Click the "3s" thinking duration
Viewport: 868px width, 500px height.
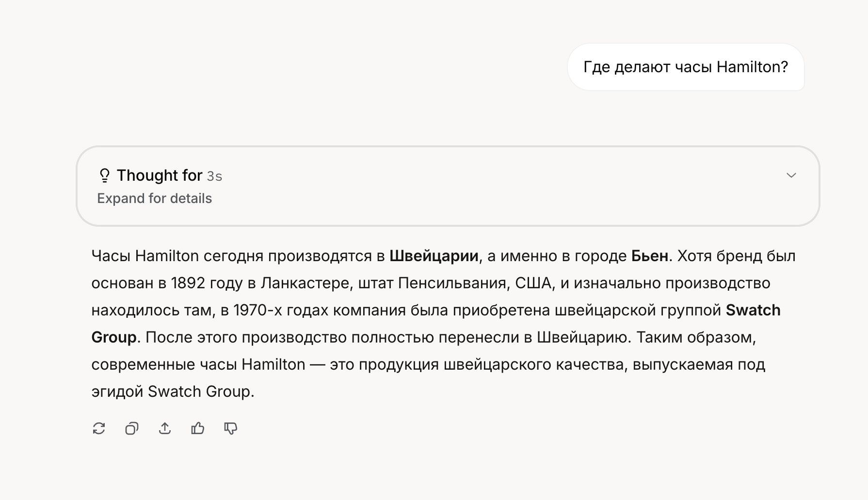pos(214,176)
